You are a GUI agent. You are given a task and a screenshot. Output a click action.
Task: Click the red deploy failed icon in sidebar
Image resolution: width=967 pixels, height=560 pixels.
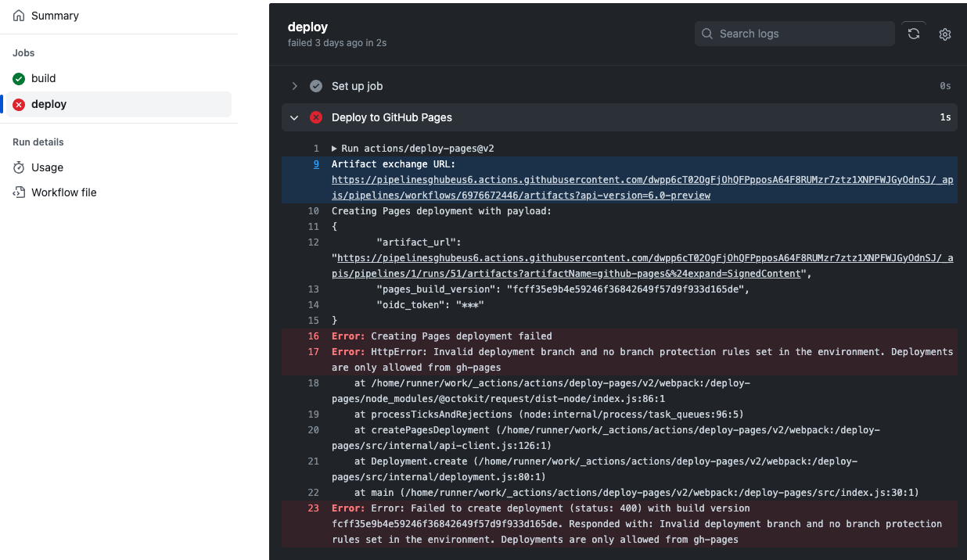[19, 105]
